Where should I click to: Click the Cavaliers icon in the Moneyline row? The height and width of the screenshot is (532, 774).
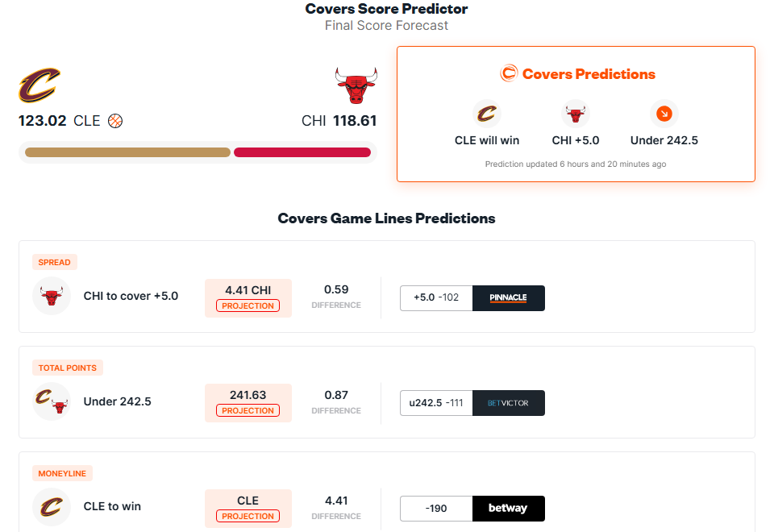click(x=52, y=507)
